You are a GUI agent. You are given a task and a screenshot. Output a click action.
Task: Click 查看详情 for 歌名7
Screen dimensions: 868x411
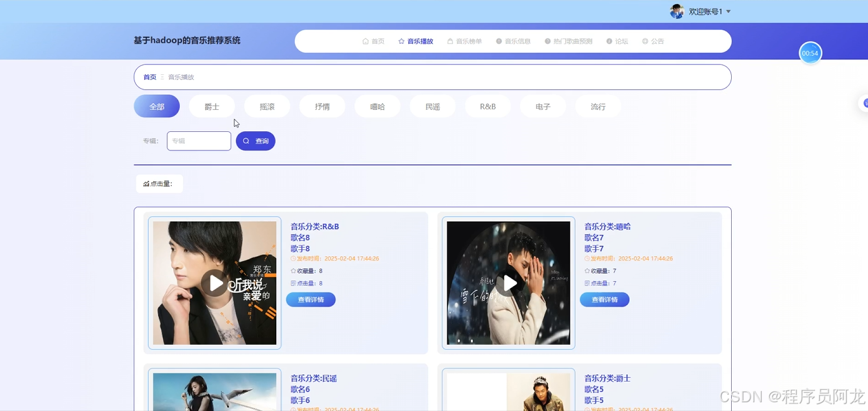(x=604, y=300)
